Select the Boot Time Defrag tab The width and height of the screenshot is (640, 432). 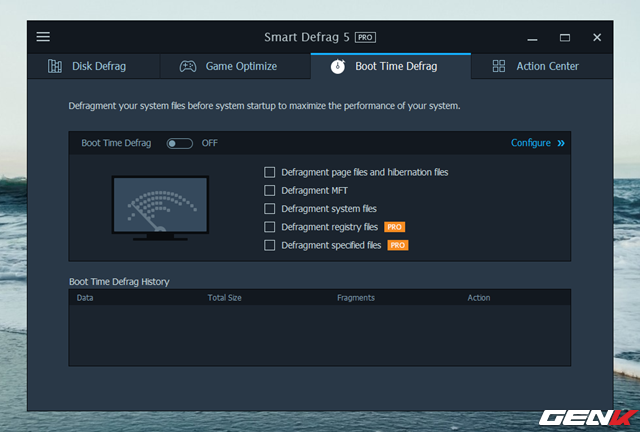click(x=391, y=66)
